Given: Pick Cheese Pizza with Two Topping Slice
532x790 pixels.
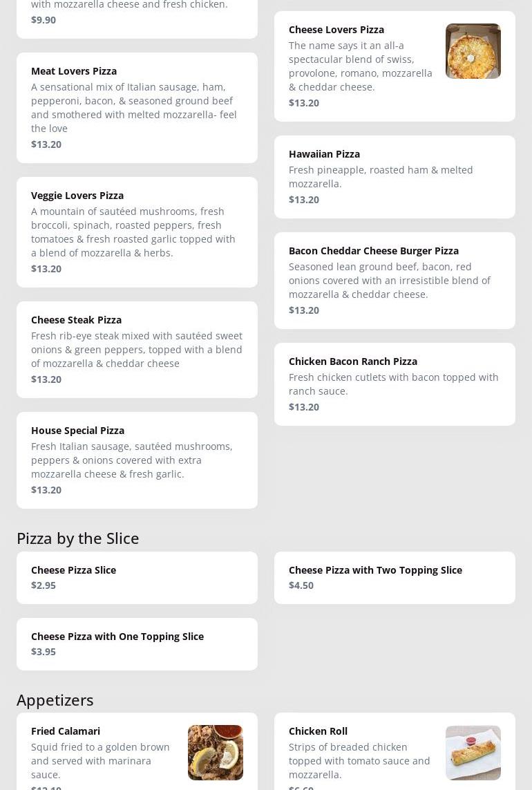Looking at the screenshot, I should pyautogui.click(x=395, y=578).
